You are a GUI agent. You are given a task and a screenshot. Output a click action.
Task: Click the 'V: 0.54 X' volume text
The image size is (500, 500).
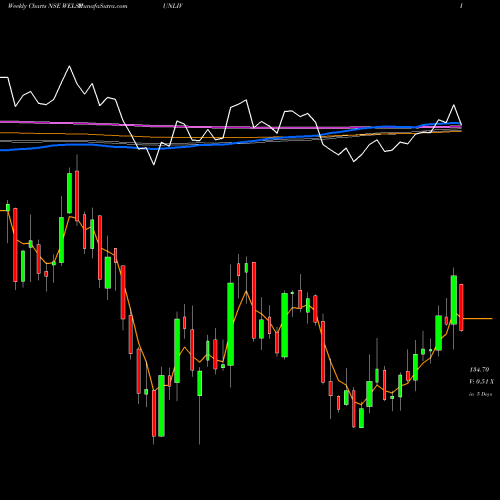[x=481, y=381]
